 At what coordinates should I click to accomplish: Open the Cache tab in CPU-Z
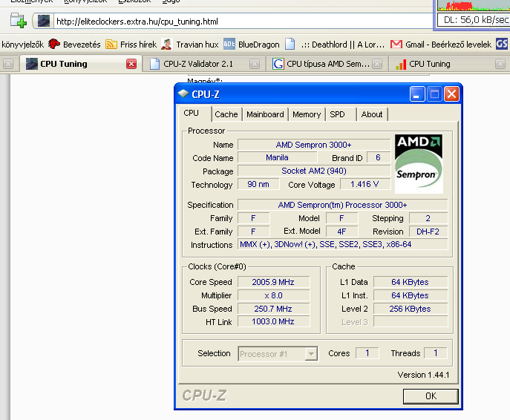[226, 114]
